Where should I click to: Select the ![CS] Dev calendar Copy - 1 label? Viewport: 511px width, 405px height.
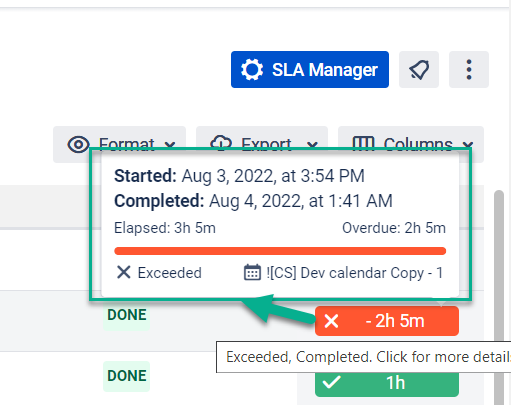tap(355, 273)
